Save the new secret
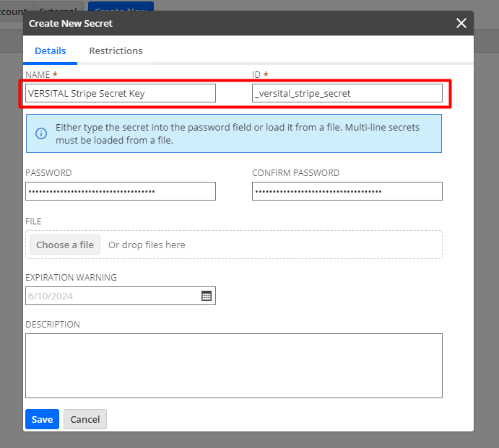This screenshot has height=448, width=499. point(42,419)
